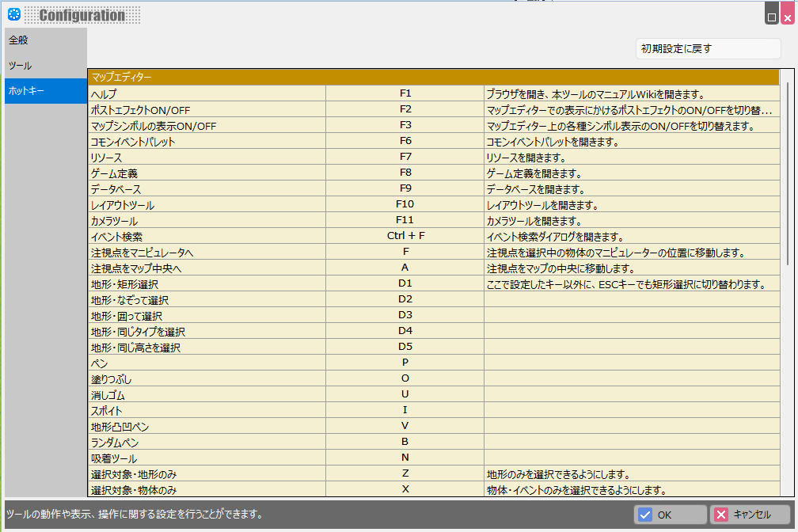Image resolution: width=798 pixels, height=532 pixels.
Task: Click the ペン hotkey row
Action: (206, 363)
